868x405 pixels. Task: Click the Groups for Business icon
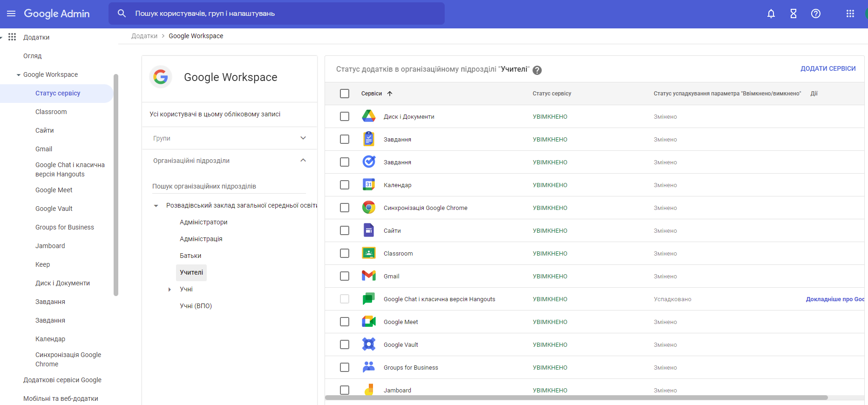369,367
